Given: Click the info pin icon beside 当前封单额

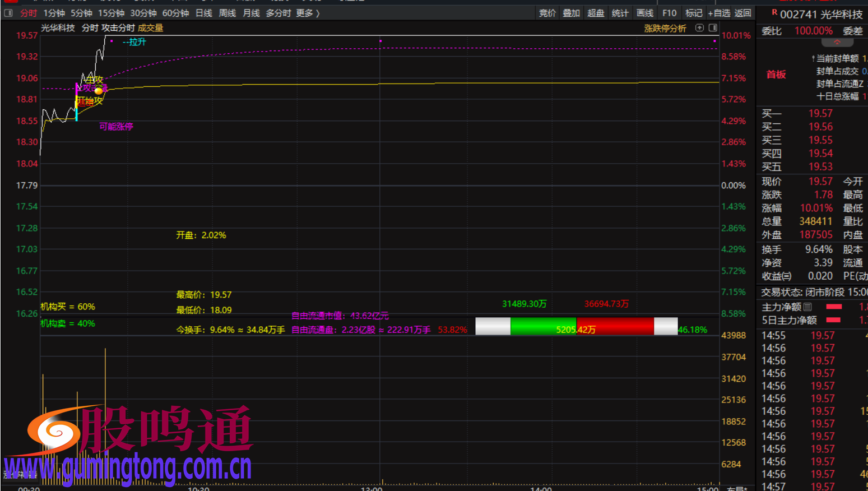Looking at the screenshot, I should pyautogui.click(x=813, y=58).
